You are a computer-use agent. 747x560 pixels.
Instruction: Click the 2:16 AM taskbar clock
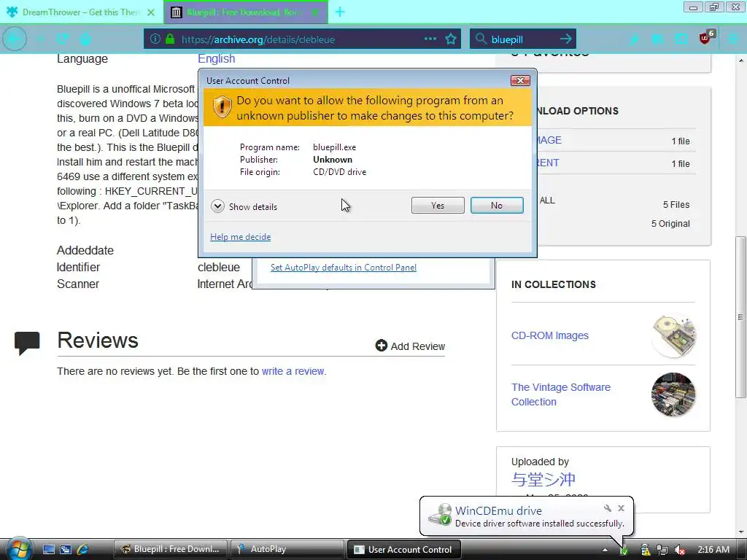(713, 549)
